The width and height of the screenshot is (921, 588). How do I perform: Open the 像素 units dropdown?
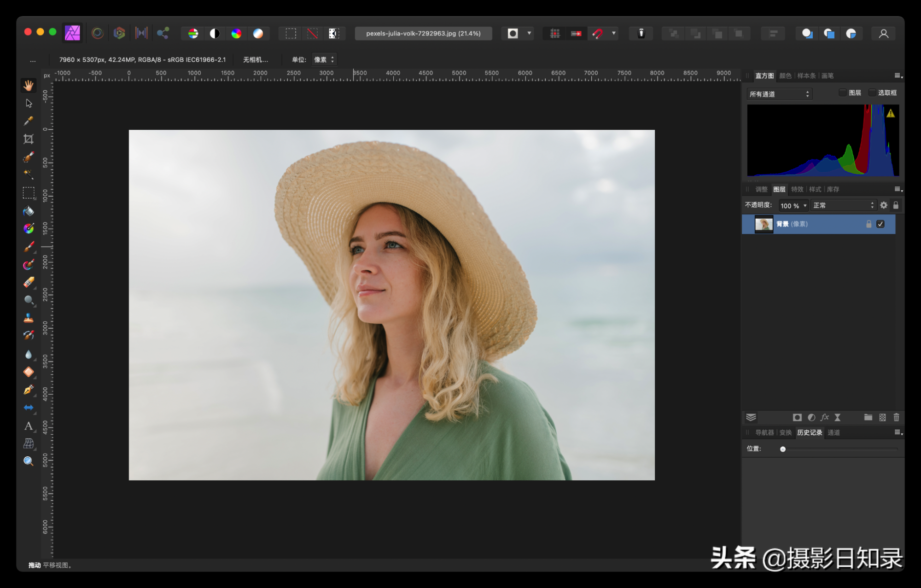click(x=324, y=59)
